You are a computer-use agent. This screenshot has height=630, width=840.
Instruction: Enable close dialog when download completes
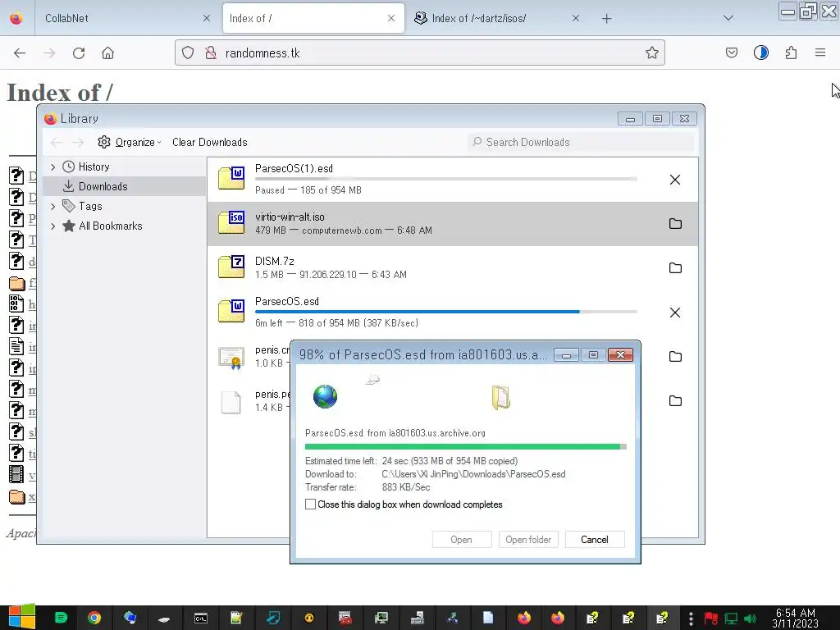pyautogui.click(x=310, y=504)
